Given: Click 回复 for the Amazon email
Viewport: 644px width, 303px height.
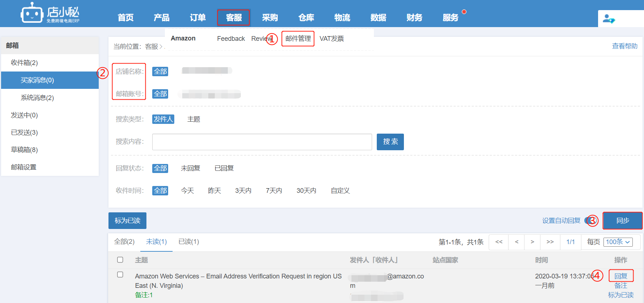Looking at the screenshot, I should [x=621, y=276].
